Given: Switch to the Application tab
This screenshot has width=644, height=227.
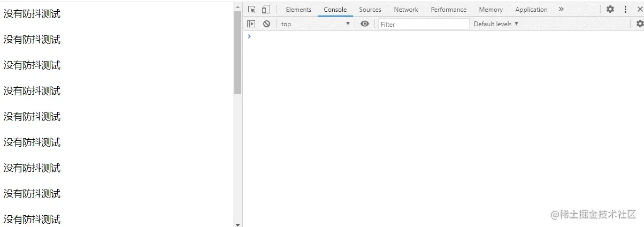Looking at the screenshot, I should [x=531, y=9].
